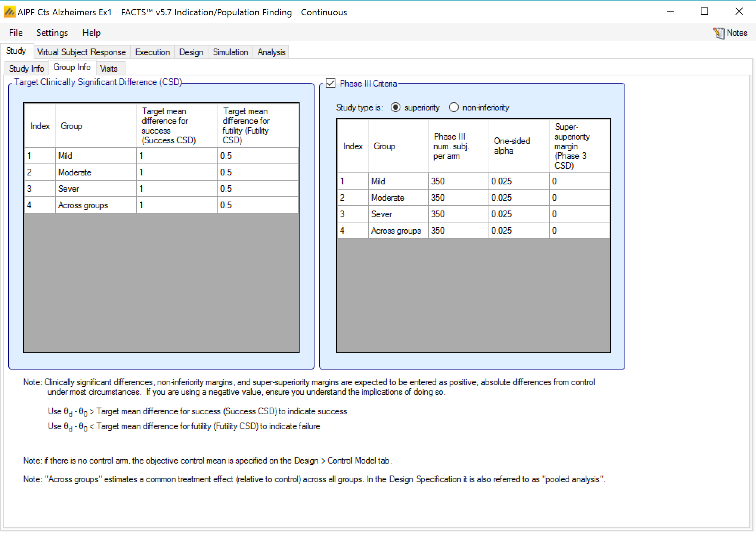This screenshot has width=756, height=533.
Task: Select the Study Info sub-tab
Action: [x=27, y=69]
